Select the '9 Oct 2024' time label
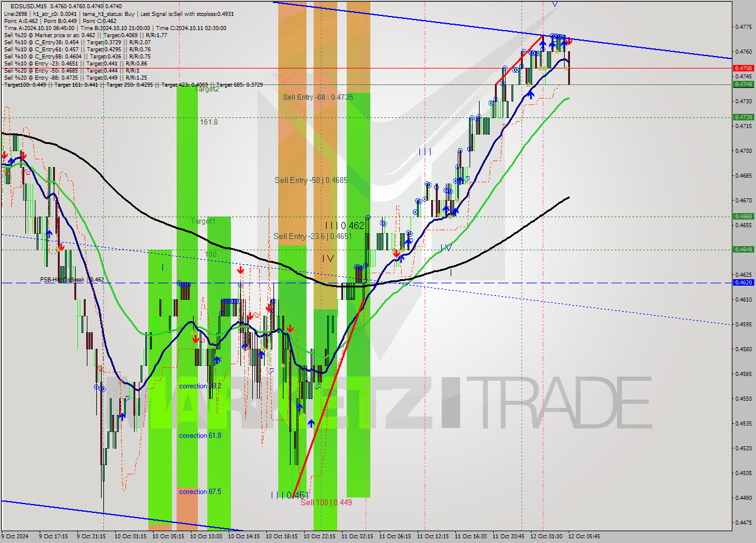The image size is (756, 543). (x=14, y=537)
